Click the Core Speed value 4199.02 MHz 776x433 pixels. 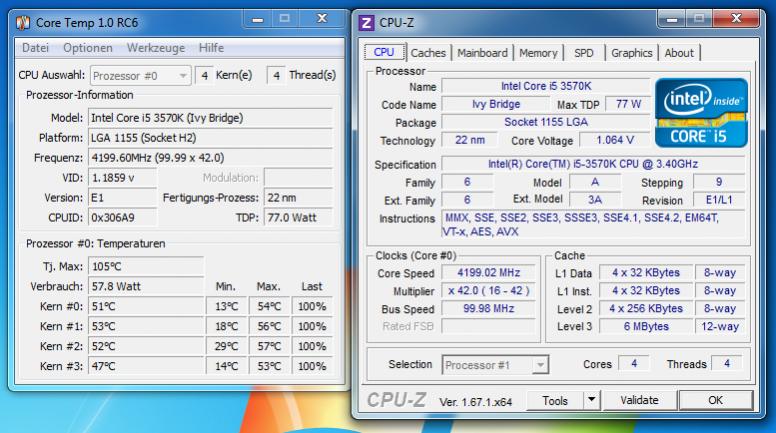coord(488,273)
